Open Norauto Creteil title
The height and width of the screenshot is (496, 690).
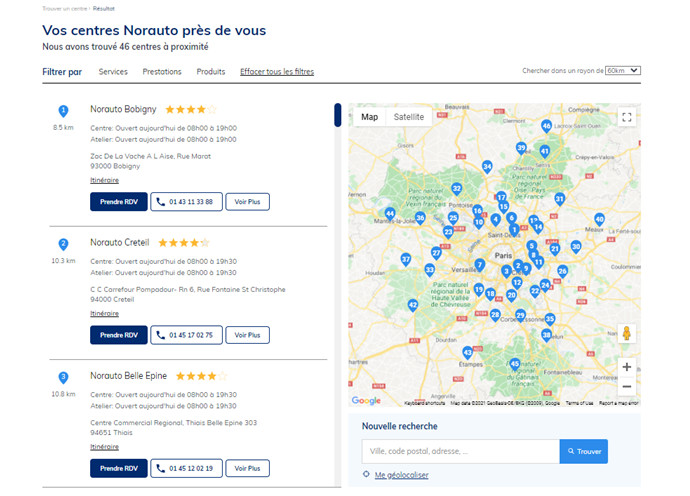click(120, 242)
